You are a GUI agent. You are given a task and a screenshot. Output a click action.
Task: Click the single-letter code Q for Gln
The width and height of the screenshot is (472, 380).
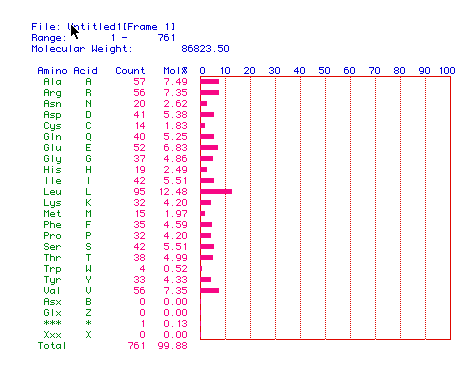pyautogui.click(x=88, y=137)
